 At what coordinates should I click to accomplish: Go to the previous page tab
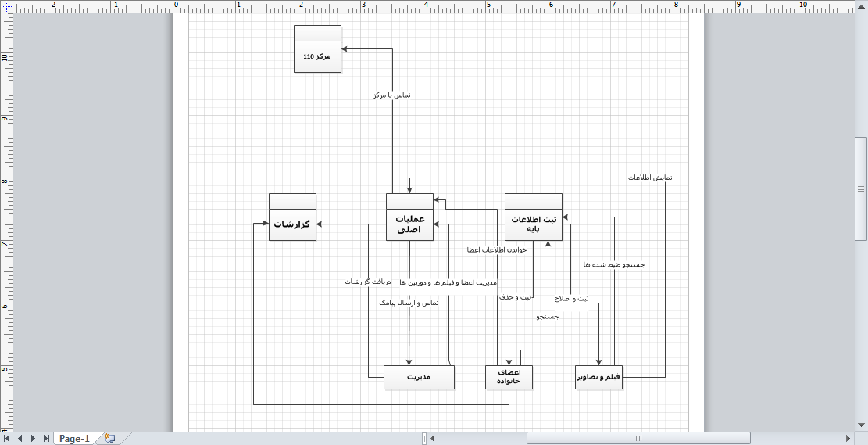(x=20, y=438)
